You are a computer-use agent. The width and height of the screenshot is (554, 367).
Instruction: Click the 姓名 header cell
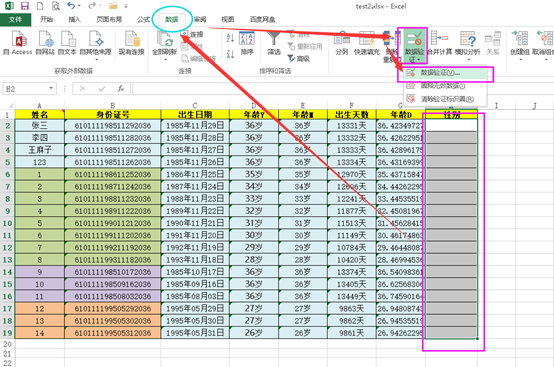point(40,114)
